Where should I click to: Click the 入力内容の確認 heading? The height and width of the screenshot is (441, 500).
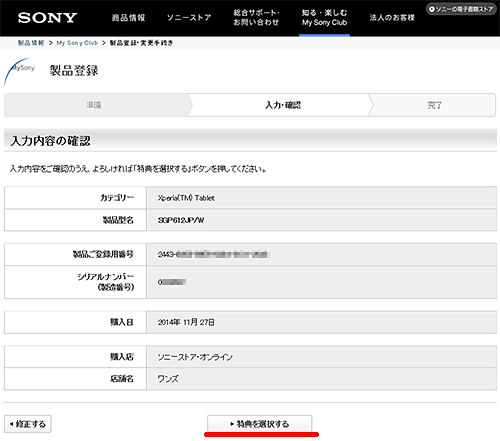50,141
